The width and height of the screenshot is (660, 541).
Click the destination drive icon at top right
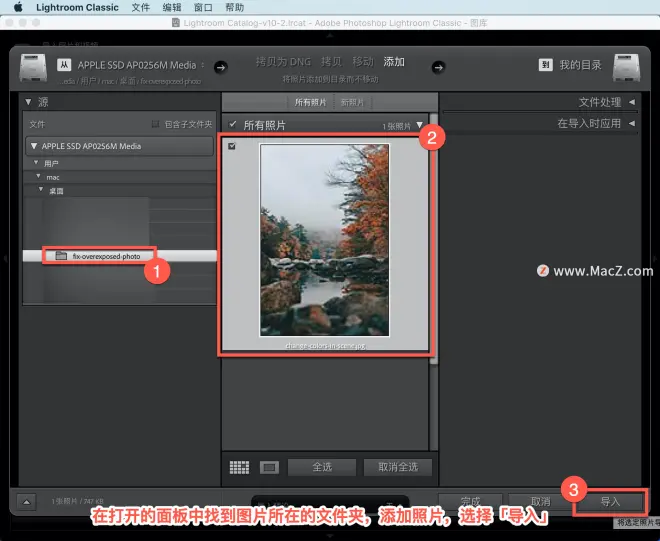coord(624,69)
